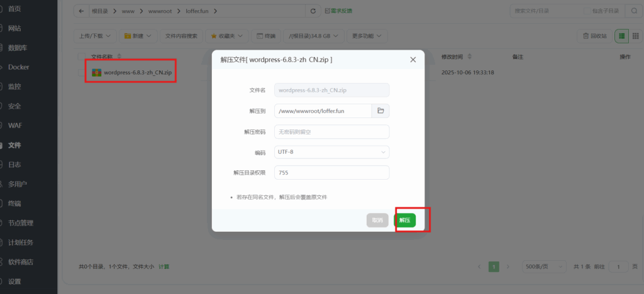Sort by 文件名称 column arrows
644x294 pixels.
point(119,56)
